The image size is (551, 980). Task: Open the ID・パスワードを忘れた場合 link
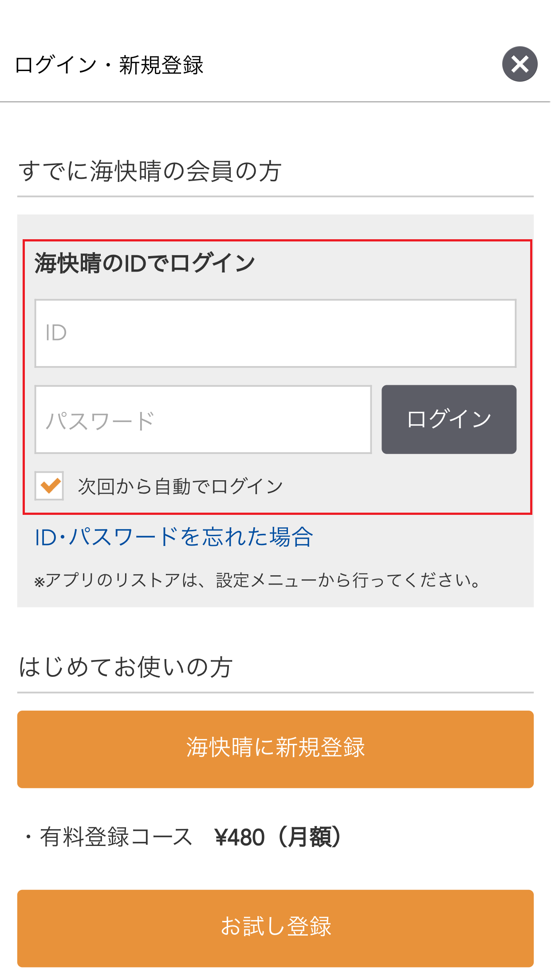coord(174,537)
